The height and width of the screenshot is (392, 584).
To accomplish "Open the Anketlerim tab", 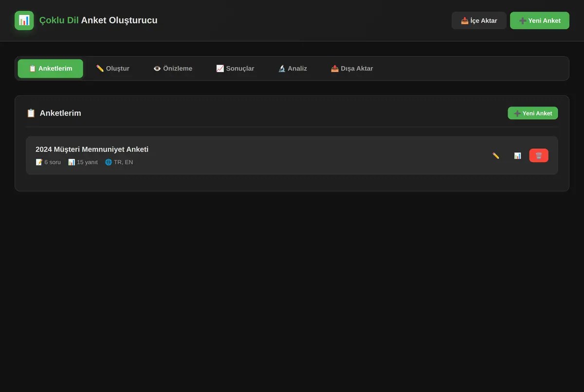I will tap(51, 69).
